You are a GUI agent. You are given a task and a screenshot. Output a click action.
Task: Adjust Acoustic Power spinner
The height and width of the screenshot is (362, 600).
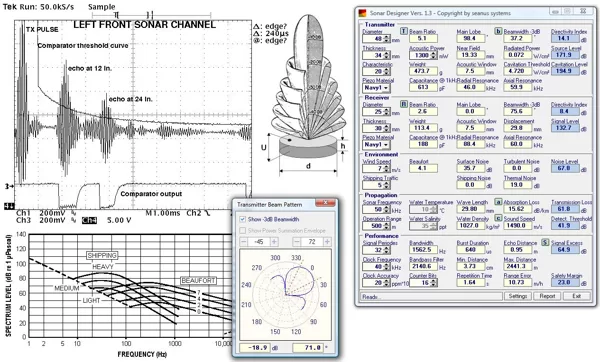click(434, 55)
